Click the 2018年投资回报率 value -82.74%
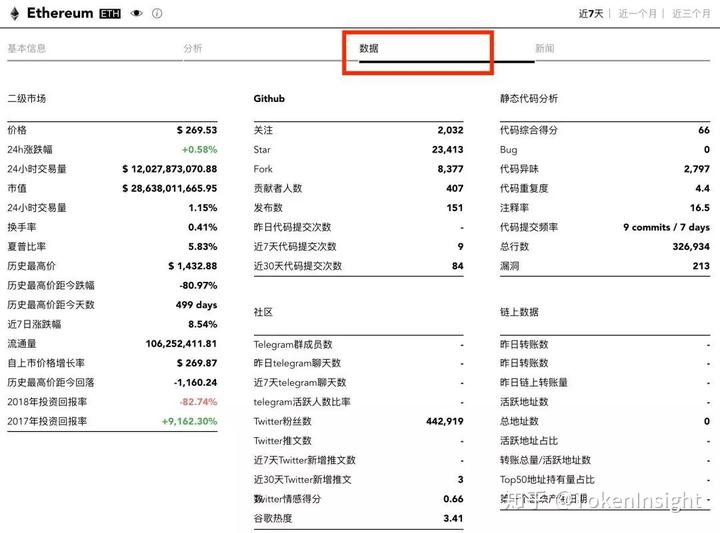This screenshot has height=533, width=720. pyautogui.click(x=198, y=402)
